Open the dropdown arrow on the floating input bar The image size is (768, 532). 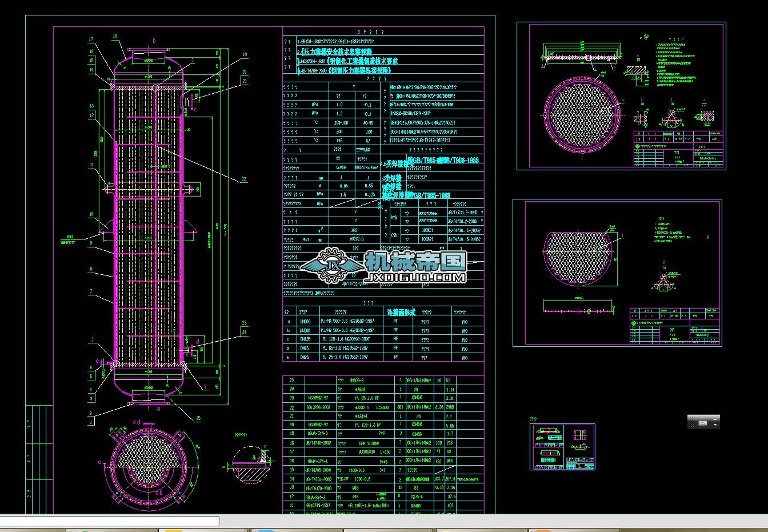[715, 426]
